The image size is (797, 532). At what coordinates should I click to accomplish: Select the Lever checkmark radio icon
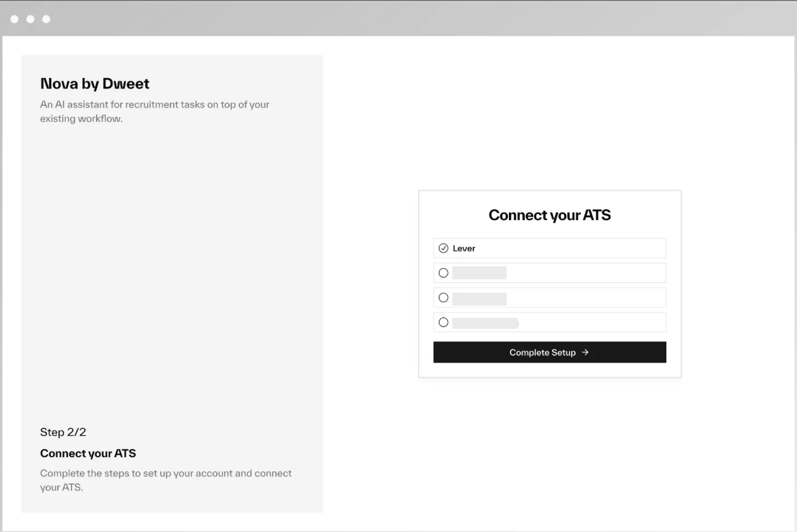pos(443,248)
